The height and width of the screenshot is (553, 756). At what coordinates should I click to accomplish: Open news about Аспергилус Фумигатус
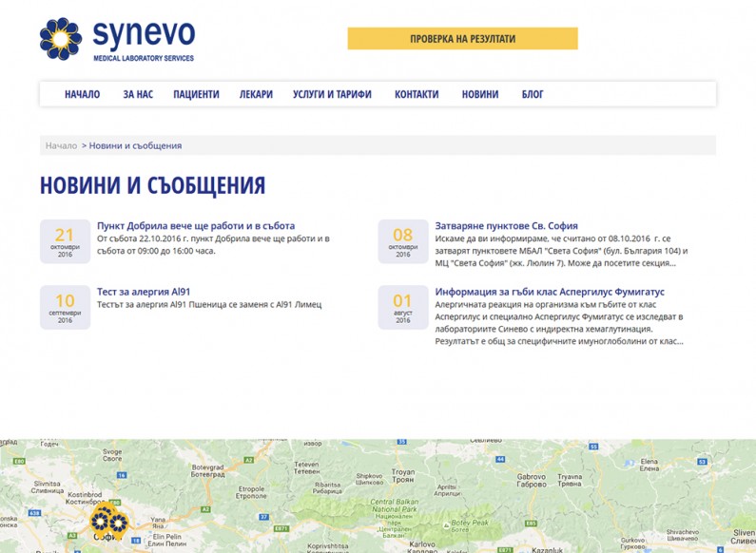(x=550, y=292)
